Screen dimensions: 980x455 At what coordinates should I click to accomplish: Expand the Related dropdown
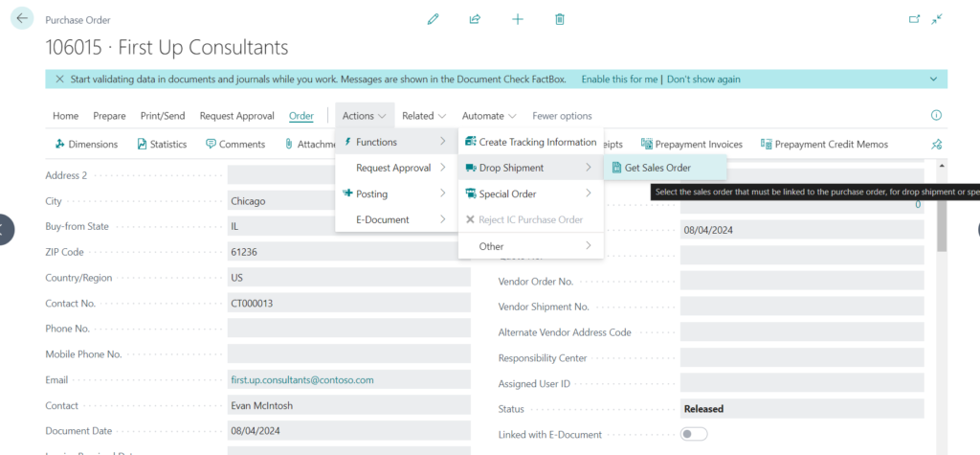424,116
